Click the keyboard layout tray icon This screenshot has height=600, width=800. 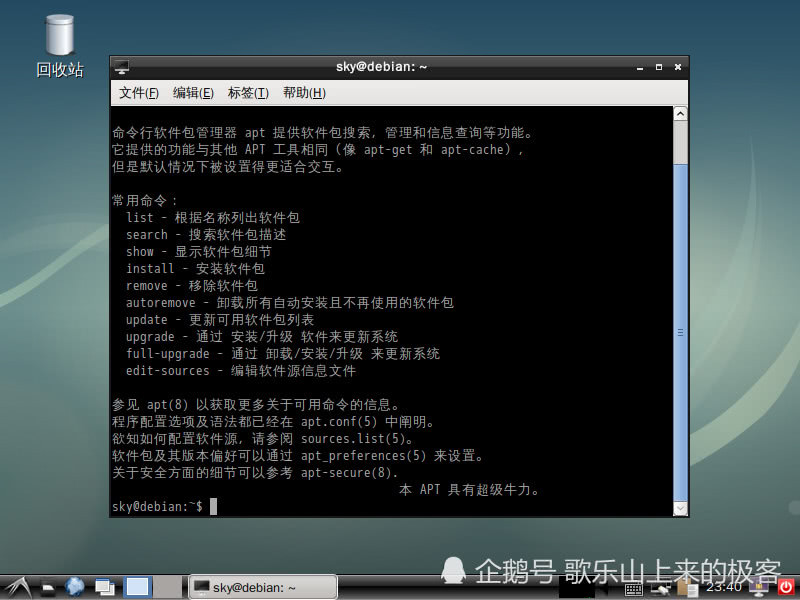tap(634, 590)
